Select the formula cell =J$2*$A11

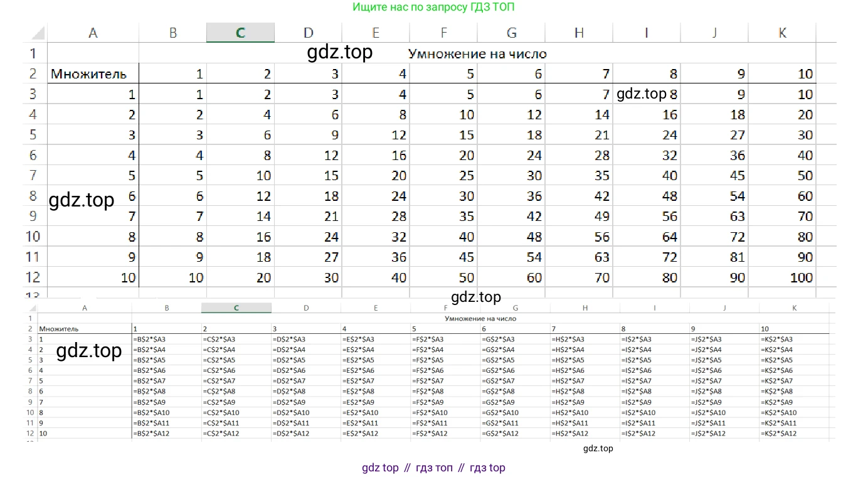pyautogui.click(x=724, y=423)
